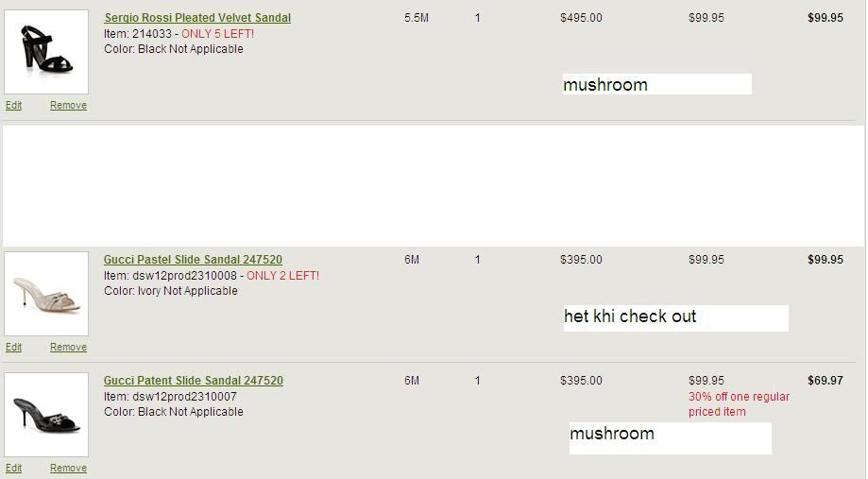The height and width of the screenshot is (479, 868).
Task: Remove the Sergio Rossi sandal from cart
Action: pyautogui.click(x=68, y=106)
